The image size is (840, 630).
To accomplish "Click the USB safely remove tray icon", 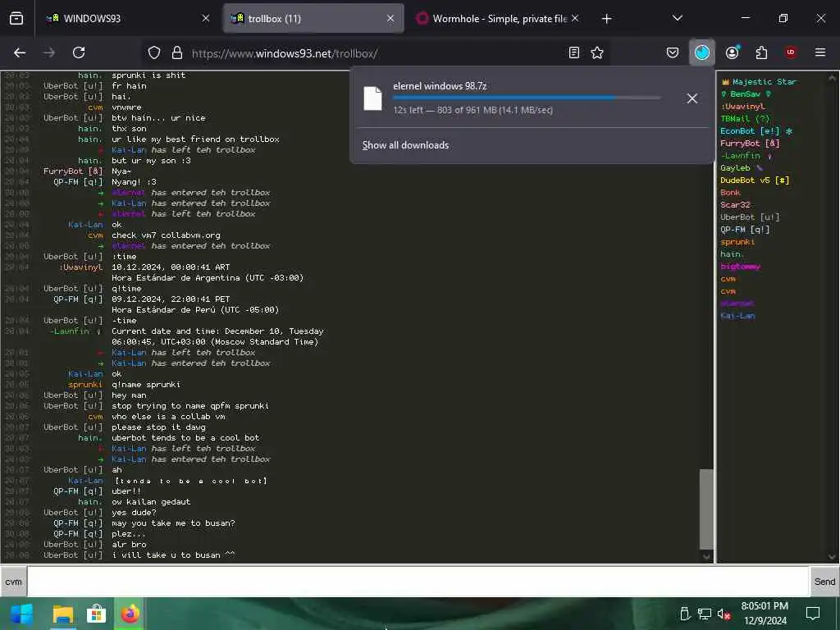I will coord(685,614).
